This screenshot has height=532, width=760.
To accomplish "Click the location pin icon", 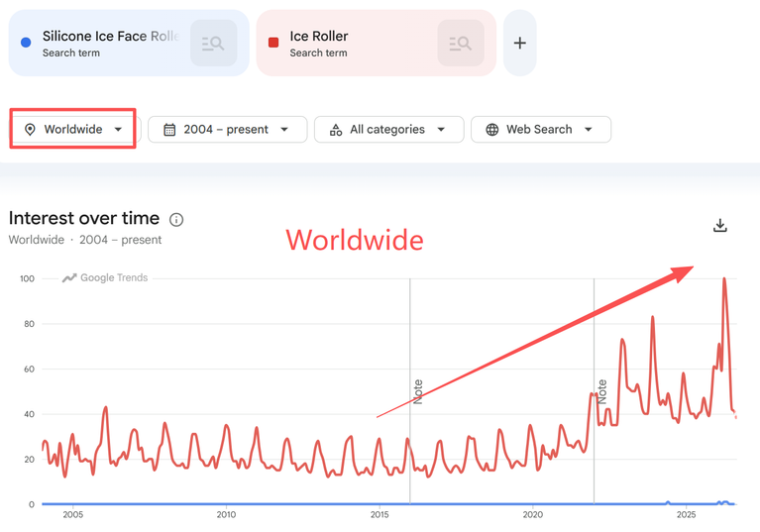I will tap(30, 130).
